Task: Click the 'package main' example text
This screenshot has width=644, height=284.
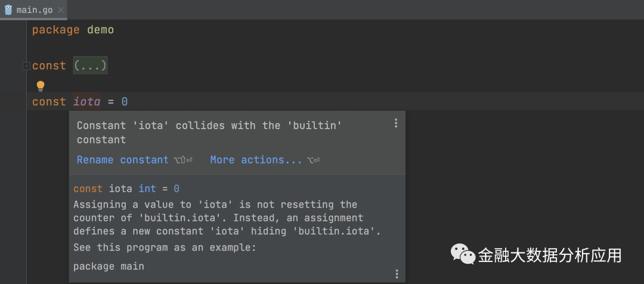Action: click(109, 266)
